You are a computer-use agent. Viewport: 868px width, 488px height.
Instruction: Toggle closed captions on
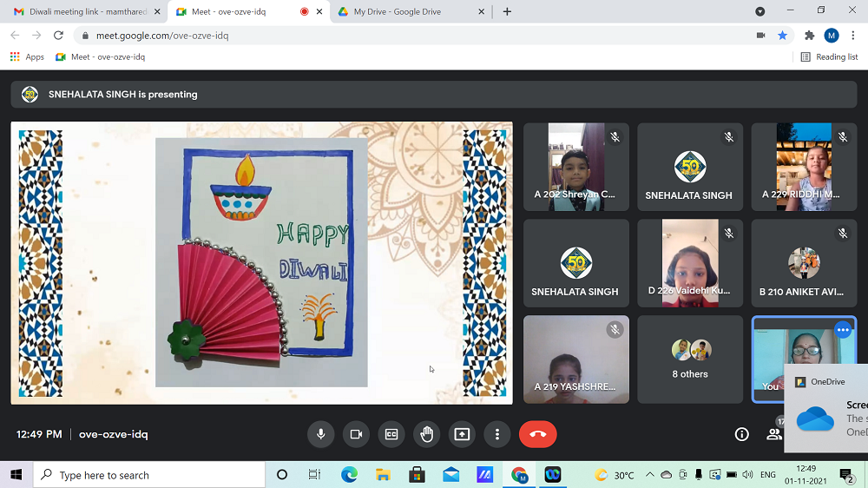tap(391, 434)
